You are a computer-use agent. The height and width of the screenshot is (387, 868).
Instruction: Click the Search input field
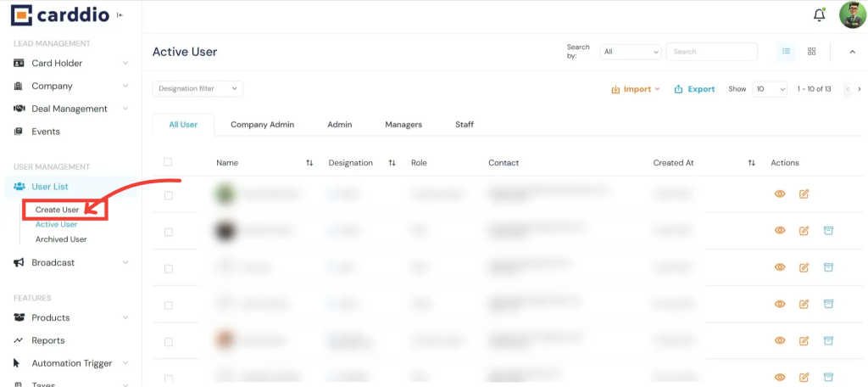point(712,52)
